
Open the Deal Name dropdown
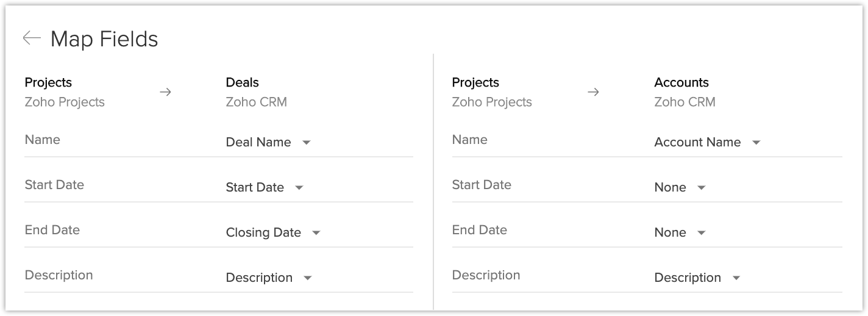pos(268,142)
